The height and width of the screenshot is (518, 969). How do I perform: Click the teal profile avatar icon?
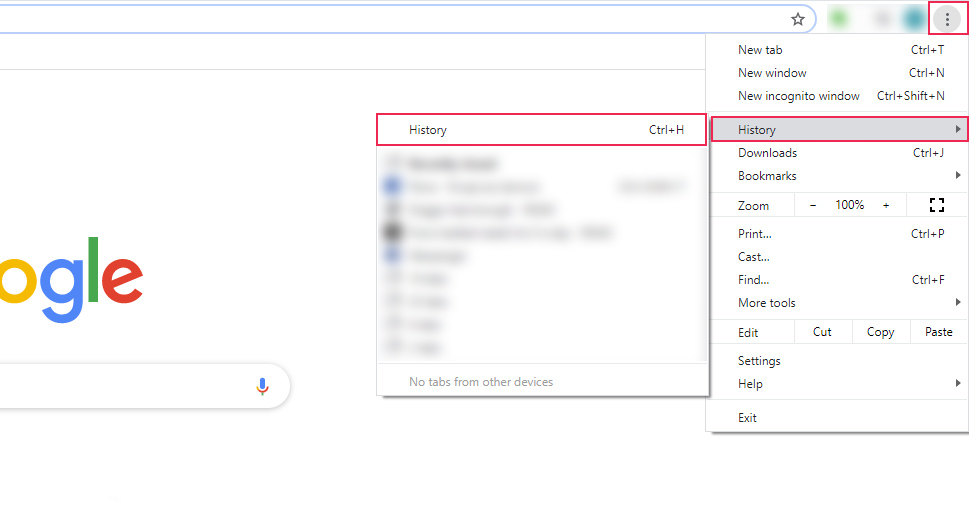click(x=913, y=19)
